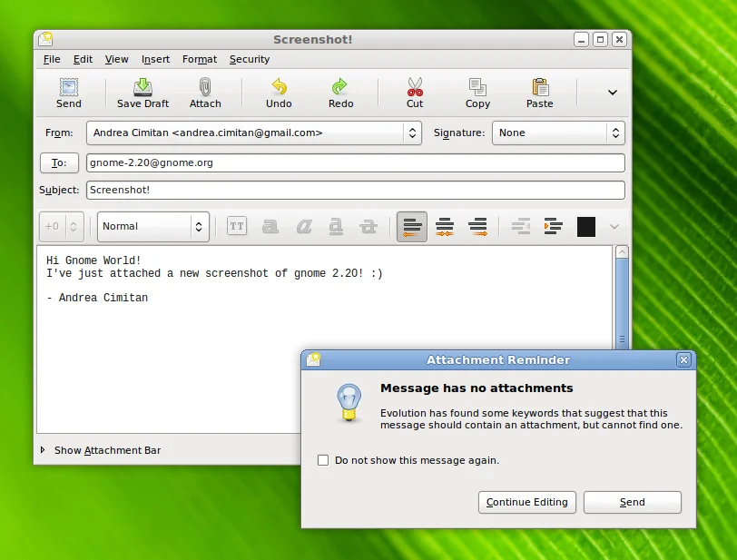
Task: Toggle the typewriter TT font style
Action: coord(236,226)
